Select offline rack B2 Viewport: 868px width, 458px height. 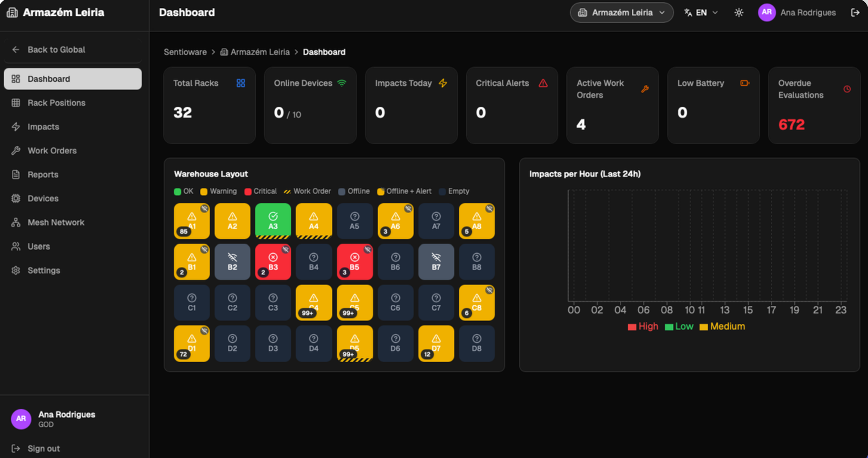point(233,262)
